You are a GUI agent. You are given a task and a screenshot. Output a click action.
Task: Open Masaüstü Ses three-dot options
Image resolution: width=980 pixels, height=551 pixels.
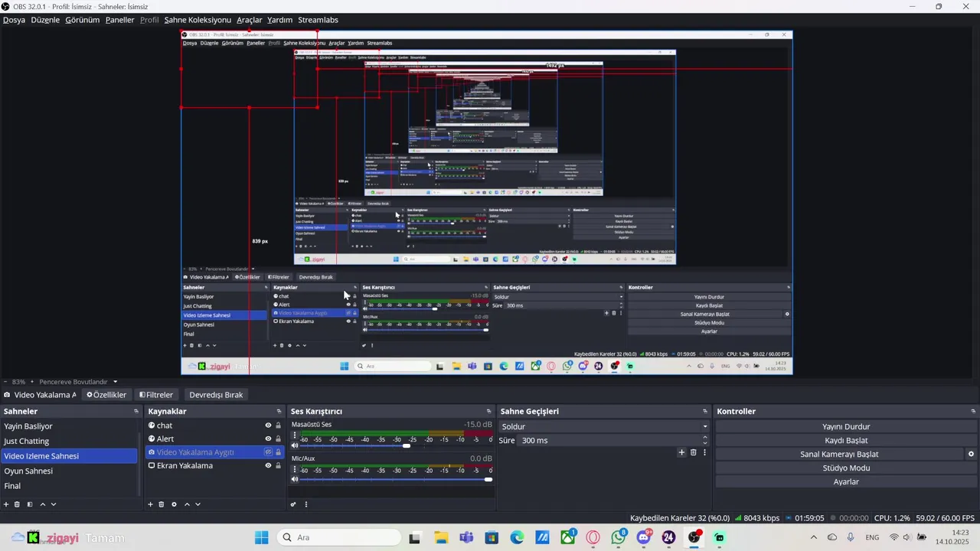(x=295, y=435)
